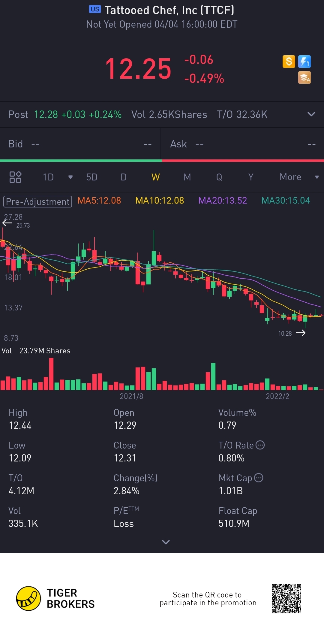The height and width of the screenshot is (644, 324).
Task: Tap the MA20:13.52 indicator label
Action: pyautogui.click(x=223, y=201)
